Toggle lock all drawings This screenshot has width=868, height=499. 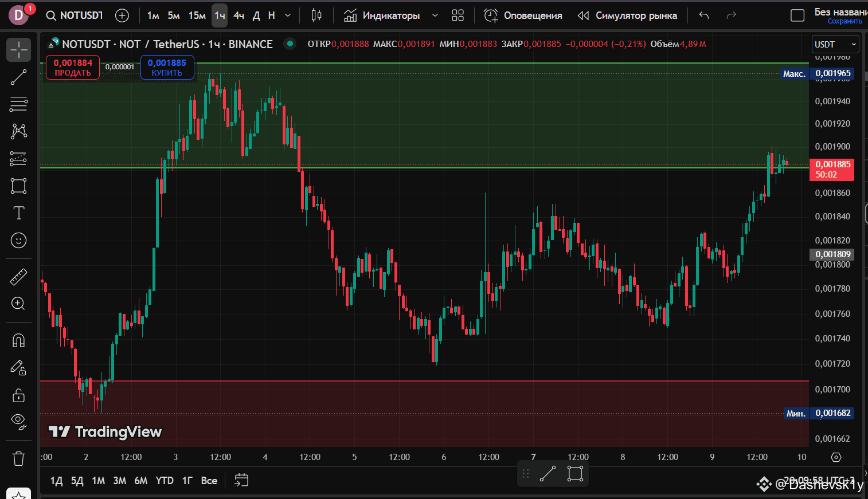[18, 395]
